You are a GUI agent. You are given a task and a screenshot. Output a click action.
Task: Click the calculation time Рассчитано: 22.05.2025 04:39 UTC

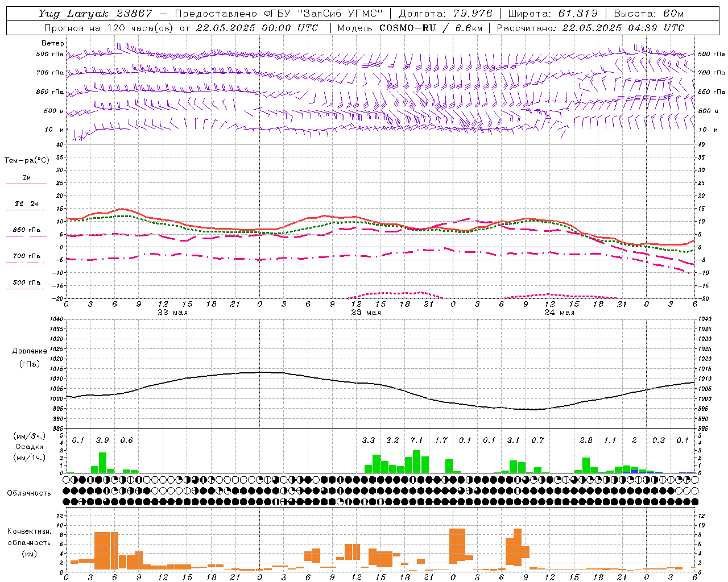coord(590,28)
